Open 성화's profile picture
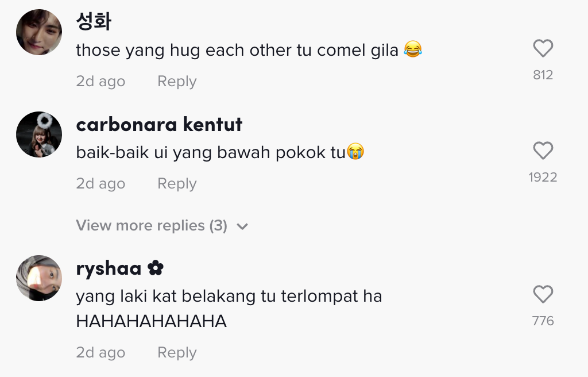The image size is (588, 377). tap(39, 32)
